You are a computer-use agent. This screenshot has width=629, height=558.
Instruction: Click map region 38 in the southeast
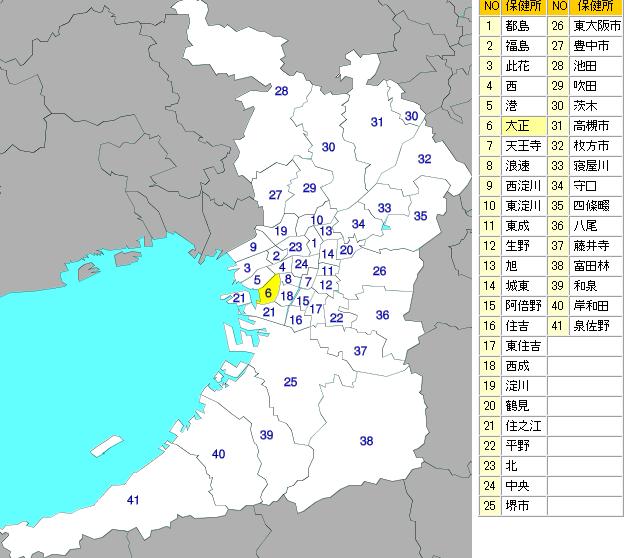tap(366, 441)
